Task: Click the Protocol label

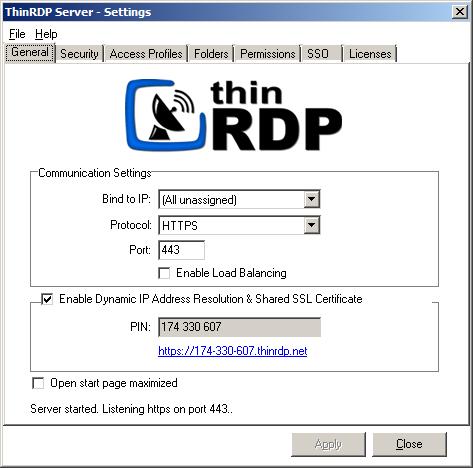Action: (x=131, y=225)
